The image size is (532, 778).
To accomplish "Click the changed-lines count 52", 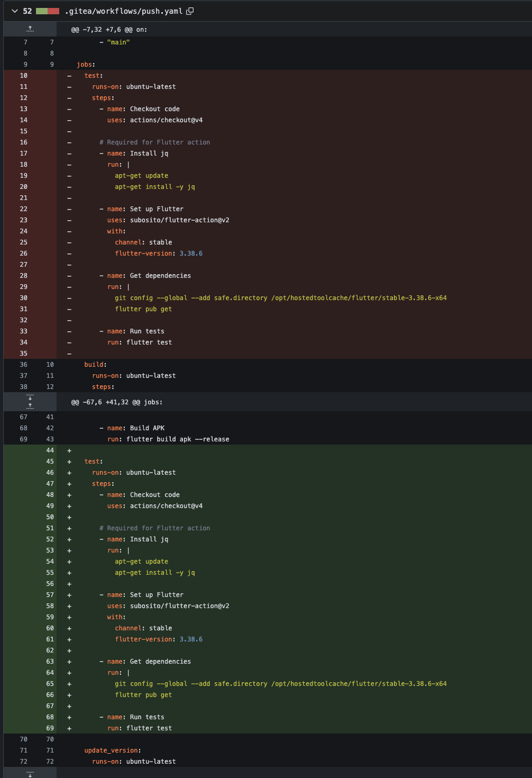I will click(27, 11).
